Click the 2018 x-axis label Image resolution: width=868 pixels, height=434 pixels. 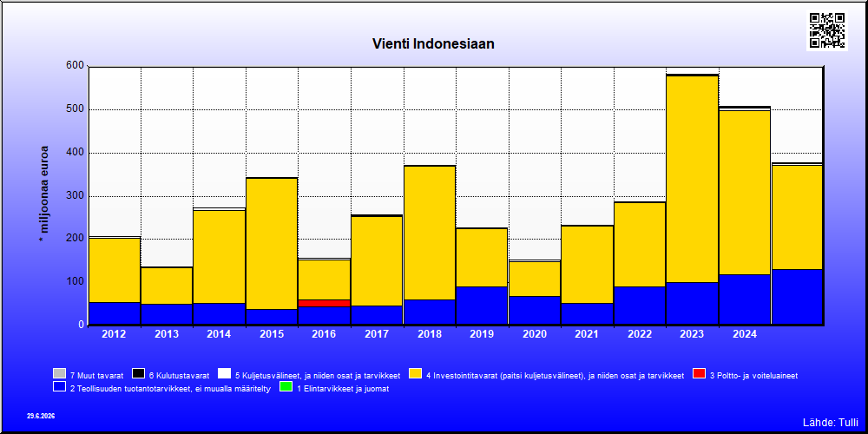click(430, 334)
